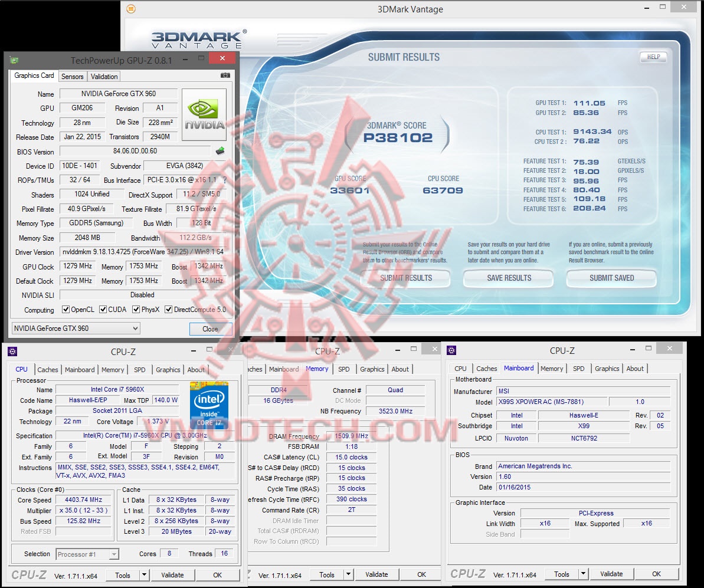
Task: Open the NVIDIA GeForce GTX 960 dropdown
Action: 76,328
